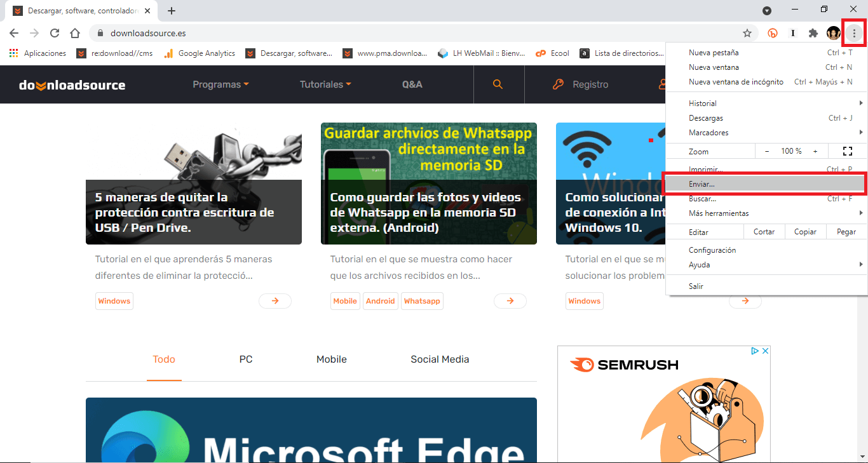Image resolution: width=868 pixels, height=463 pixels.
Task: Click the Mobile tag
Action: (x=345, y=301)
